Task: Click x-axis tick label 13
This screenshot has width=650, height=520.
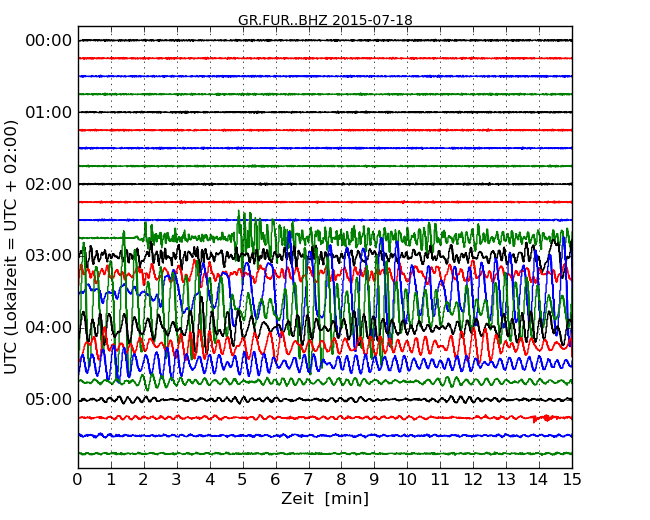Action: click(x=506, y=479)
